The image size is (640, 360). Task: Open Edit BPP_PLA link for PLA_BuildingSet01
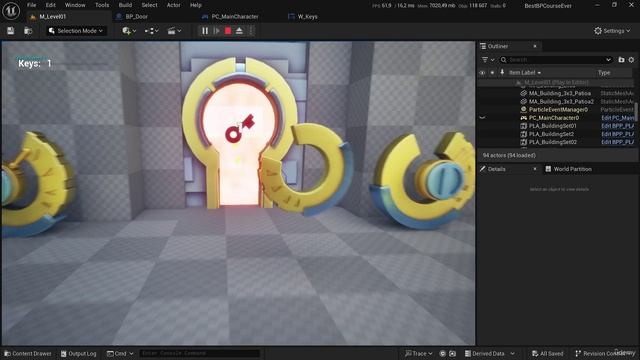618,126
